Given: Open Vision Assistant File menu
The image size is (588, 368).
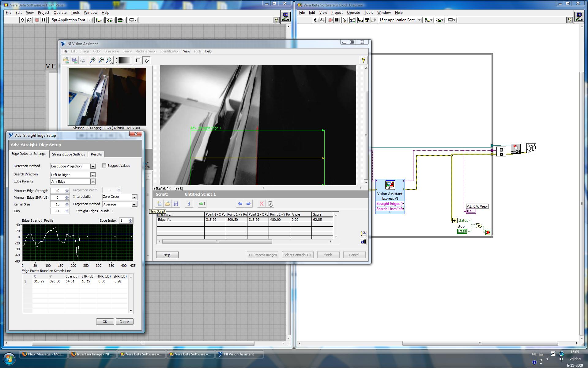Looking at the screenshot, I should tap(65, 51).
